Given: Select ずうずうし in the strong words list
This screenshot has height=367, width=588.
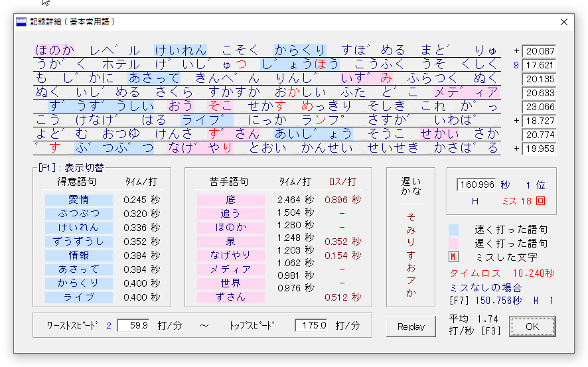Looking at the screenshot, I should click(x=79, y=242).
